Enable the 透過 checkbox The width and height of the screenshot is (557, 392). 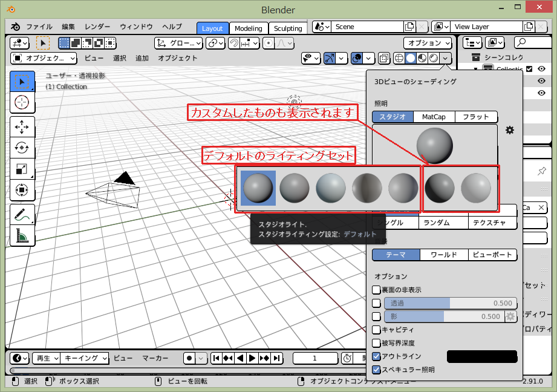(376, 303)
